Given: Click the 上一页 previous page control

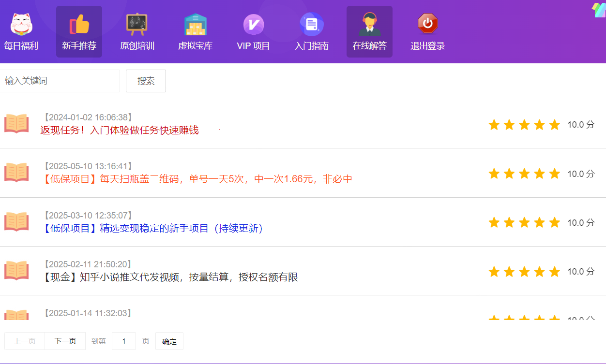Looking at the screenshot, I should pos(24,341).
